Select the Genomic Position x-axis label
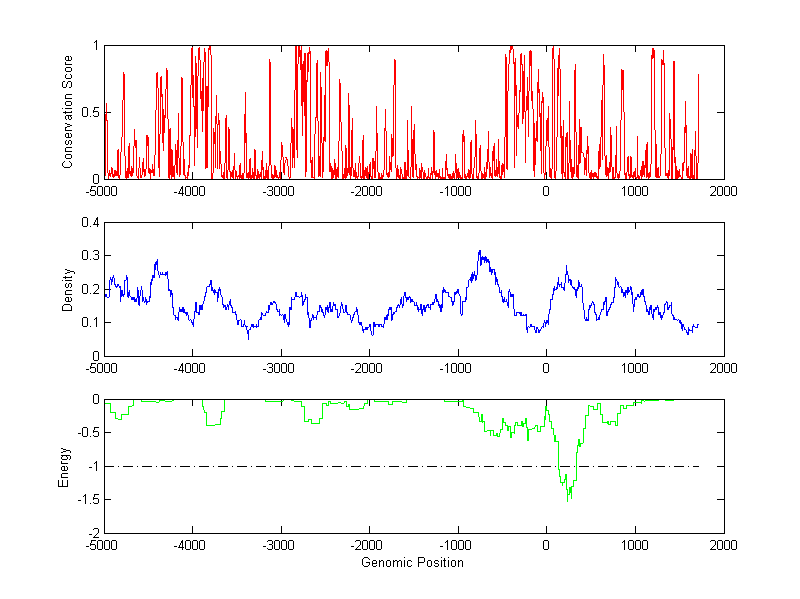The width and height of the screenshot is (800, 599). [414, 562]
